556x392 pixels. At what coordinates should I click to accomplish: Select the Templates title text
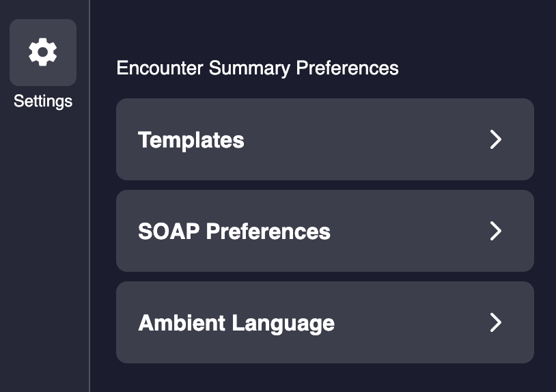(x=191, y=140)
